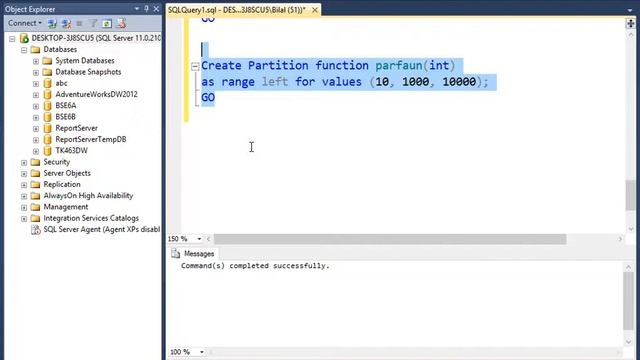Select the BSE6A database icon
The image size is (640, 360).
pos(47,106)
